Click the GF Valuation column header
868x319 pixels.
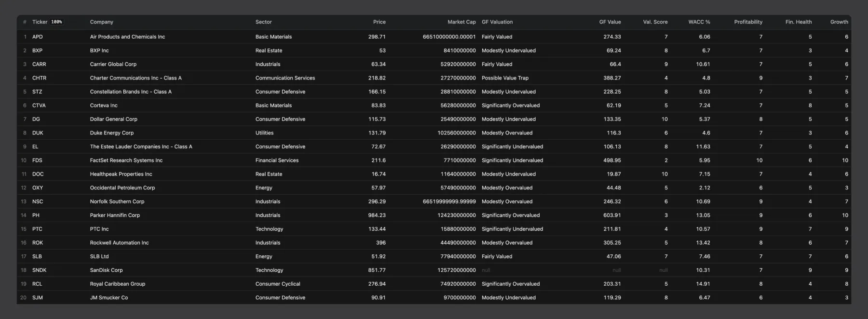point(497,22)
